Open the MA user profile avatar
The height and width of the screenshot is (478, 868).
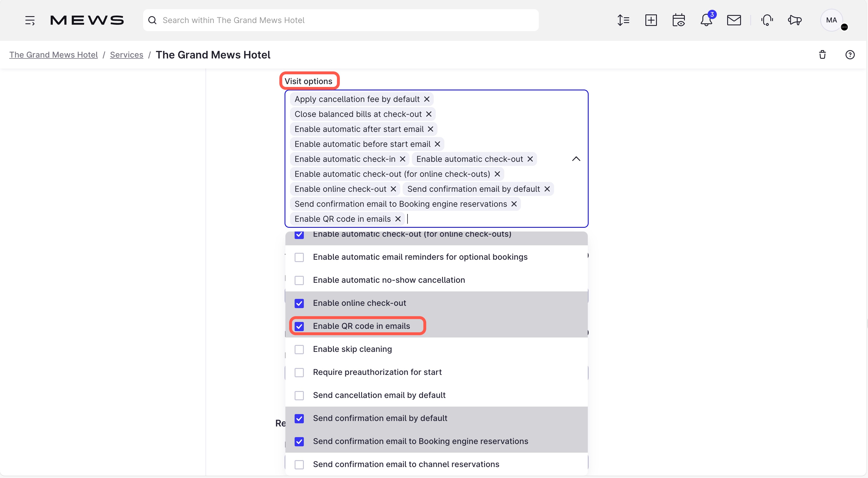coord(831,20)
